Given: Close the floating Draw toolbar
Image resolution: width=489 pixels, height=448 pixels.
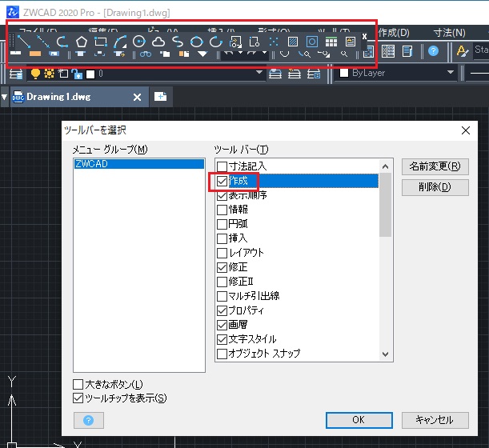Looking at the screenshot, I should tap(364, 37).
